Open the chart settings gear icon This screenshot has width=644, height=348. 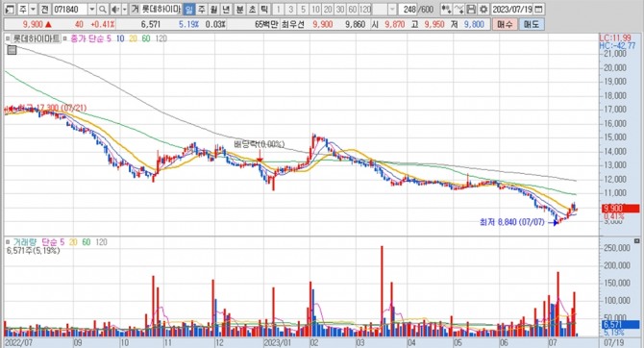tap(483, 9)
